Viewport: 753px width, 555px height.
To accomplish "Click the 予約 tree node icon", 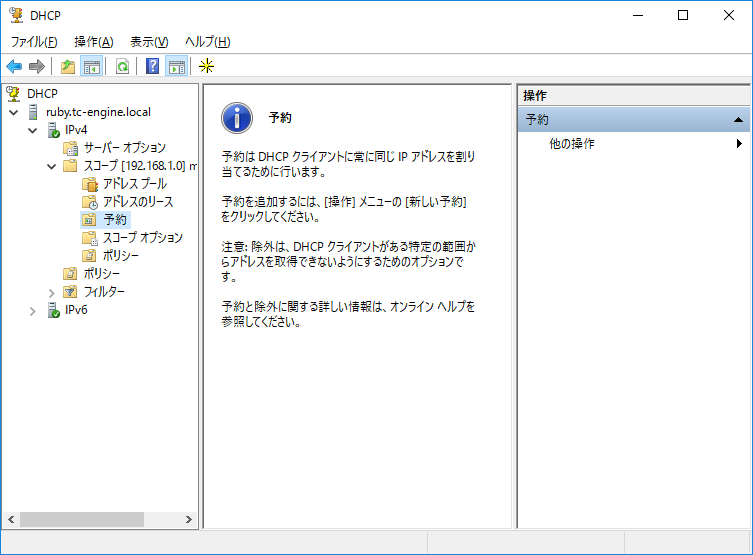I will [89, 220].
